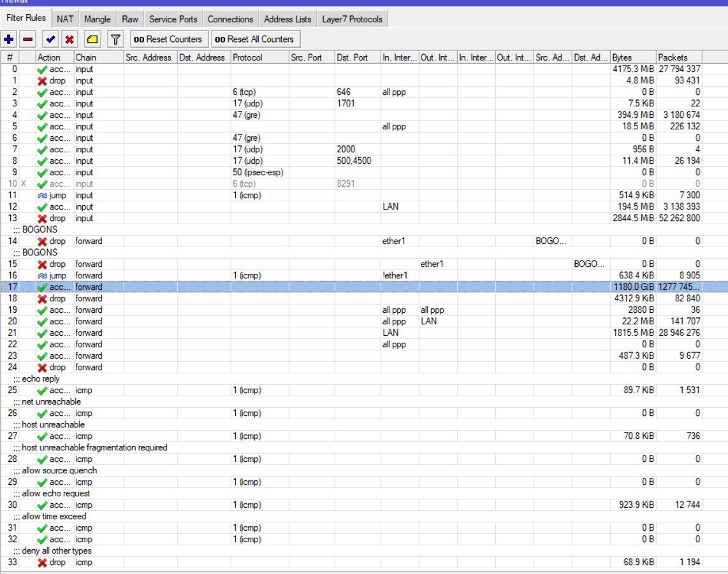The image size is (728, 574).
Task: Click the accept icon on rule 12
Action: point(42,207)
